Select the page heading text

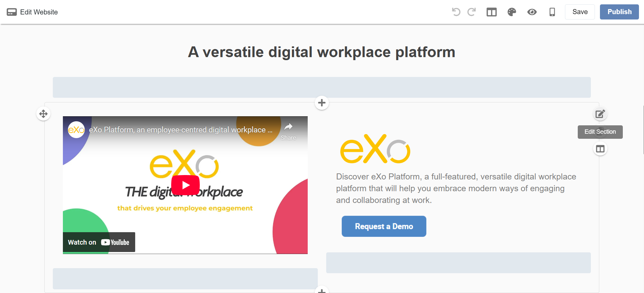[x=321, y=52]
